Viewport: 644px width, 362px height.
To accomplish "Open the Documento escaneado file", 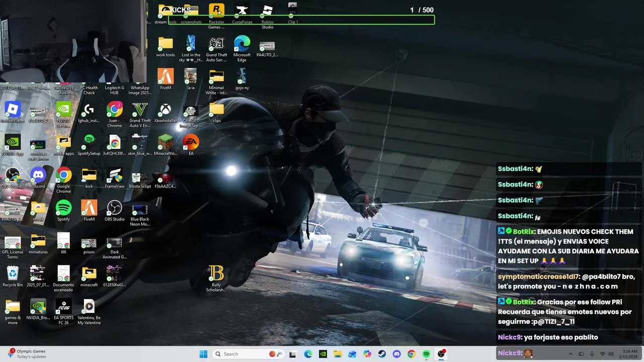I will coord(63,279).
